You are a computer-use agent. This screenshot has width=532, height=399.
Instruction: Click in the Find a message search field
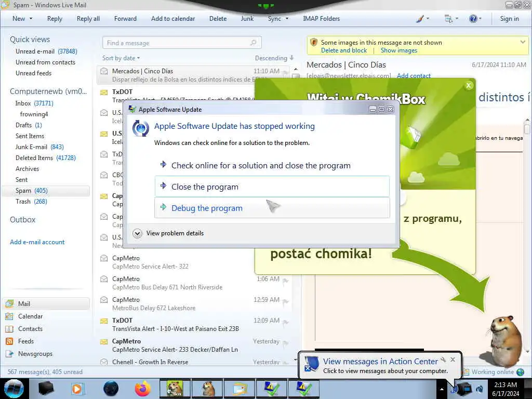182,43
